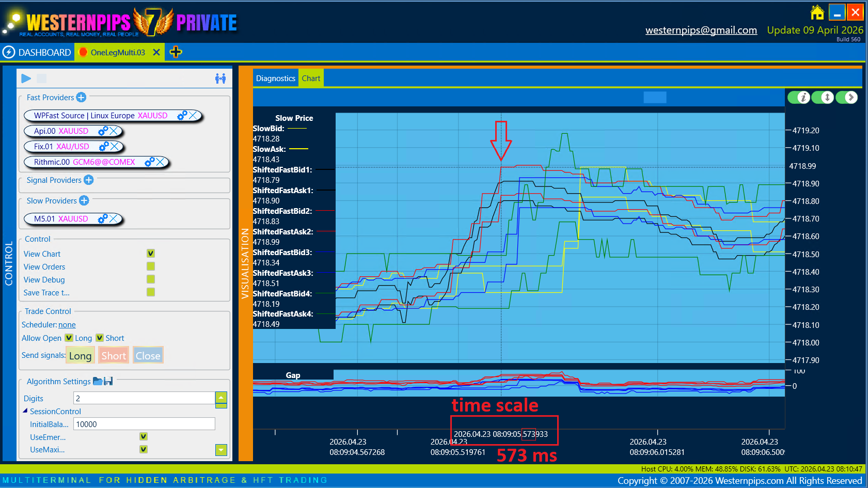Open settings gears for WPFast Source provider
The height and width of the screenshot is (488, 868).
pyautogui.click(x=182, y=116)
